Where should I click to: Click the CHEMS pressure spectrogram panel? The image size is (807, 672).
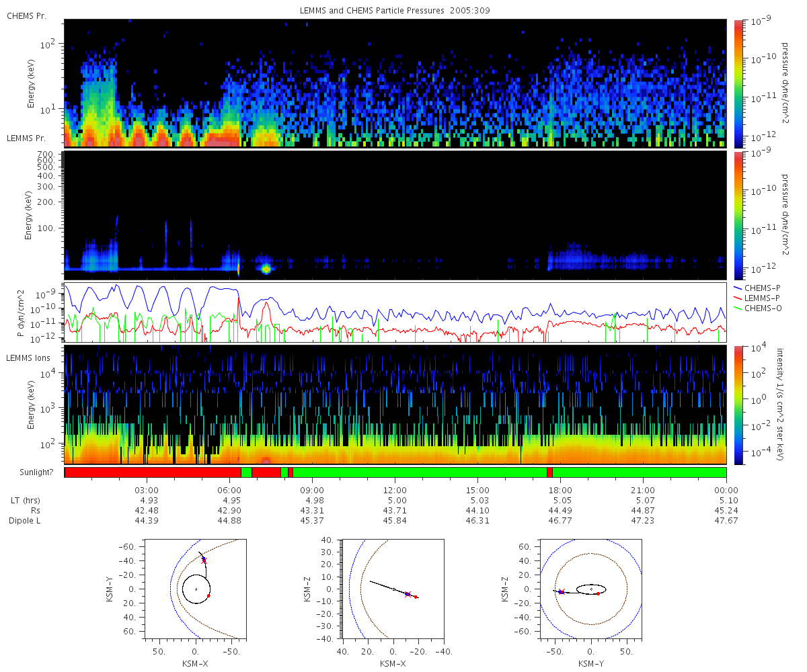395,83
